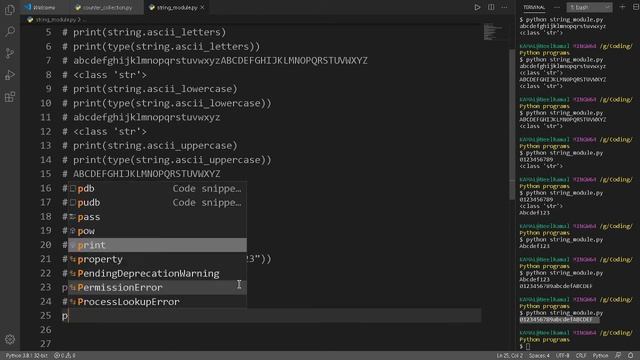Select PermissionError from suggestions
Viewport: 640px width, 360px height.
pos(157,287)
